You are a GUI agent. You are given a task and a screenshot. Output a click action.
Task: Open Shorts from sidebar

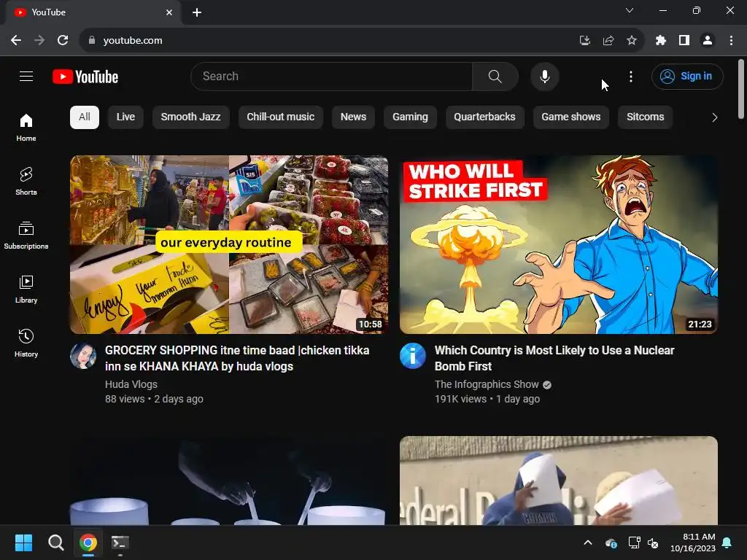pyautogui.click(x=26, y=181)
